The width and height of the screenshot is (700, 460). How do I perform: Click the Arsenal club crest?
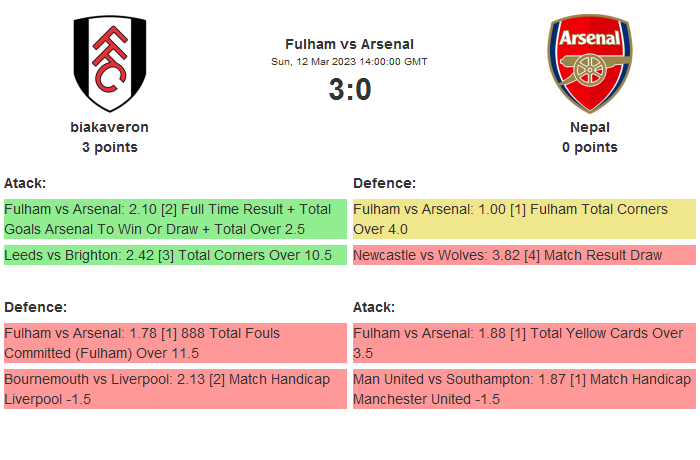pos(589,63)
